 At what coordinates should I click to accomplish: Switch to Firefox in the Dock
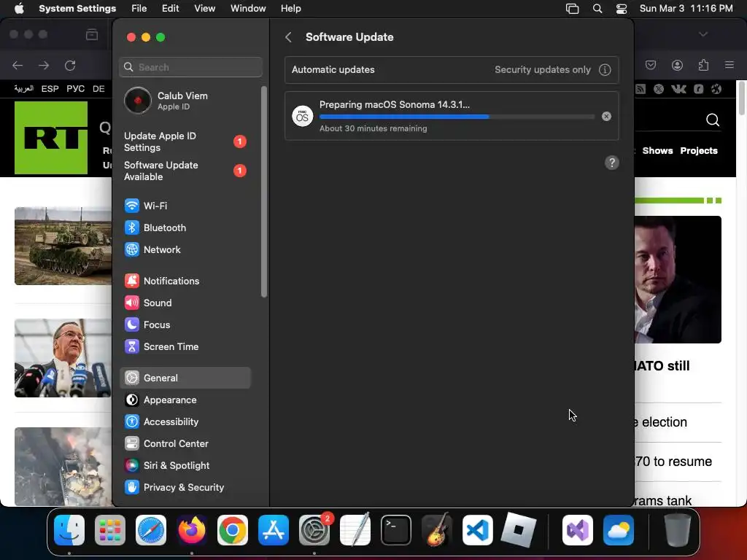coord(192,530)
